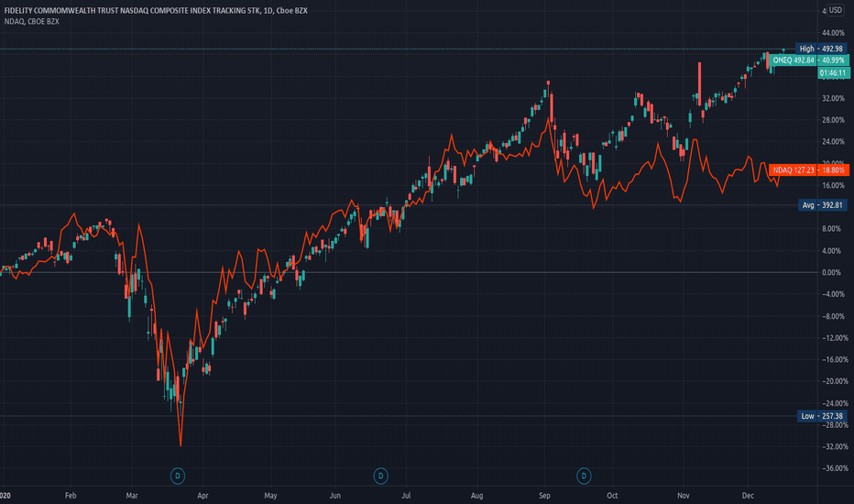The image size is (854, 504).
Task: Click the High 492.98 label
Action: pyautogui.click(x=821, y=49)
